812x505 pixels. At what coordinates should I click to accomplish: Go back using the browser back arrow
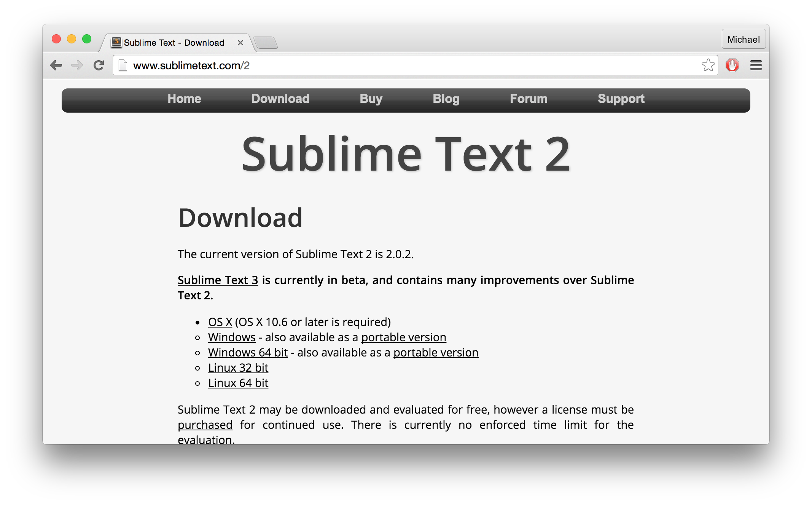[56, 66]
